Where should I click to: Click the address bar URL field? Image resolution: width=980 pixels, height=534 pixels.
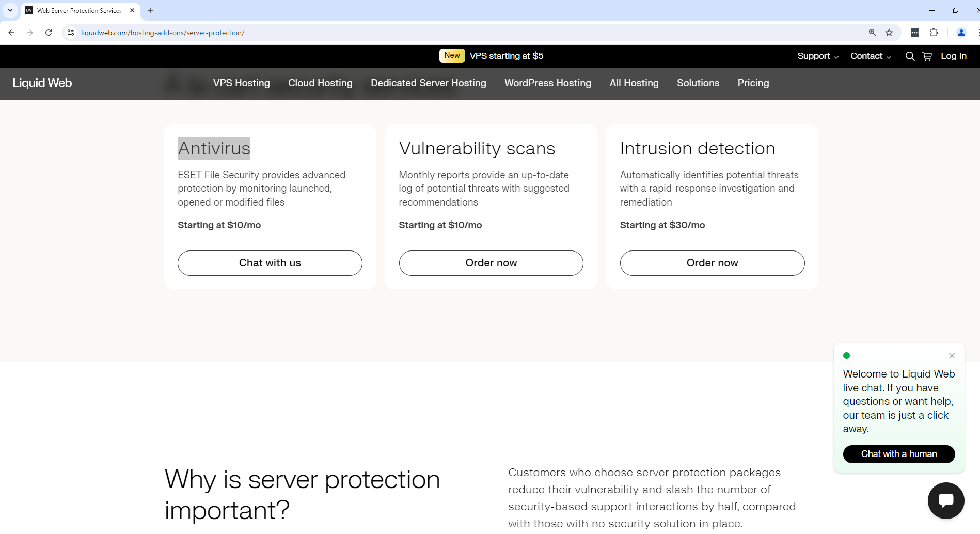tap(413, 33)
